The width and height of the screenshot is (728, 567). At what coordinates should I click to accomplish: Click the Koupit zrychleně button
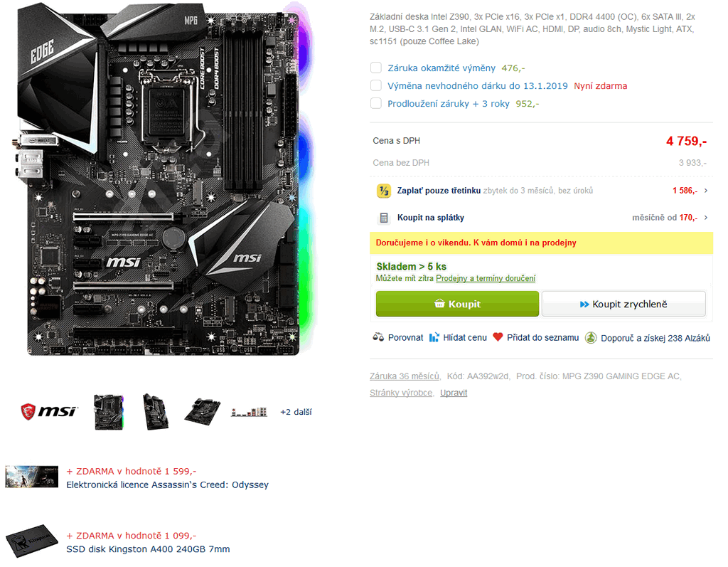tap(623, 304)
